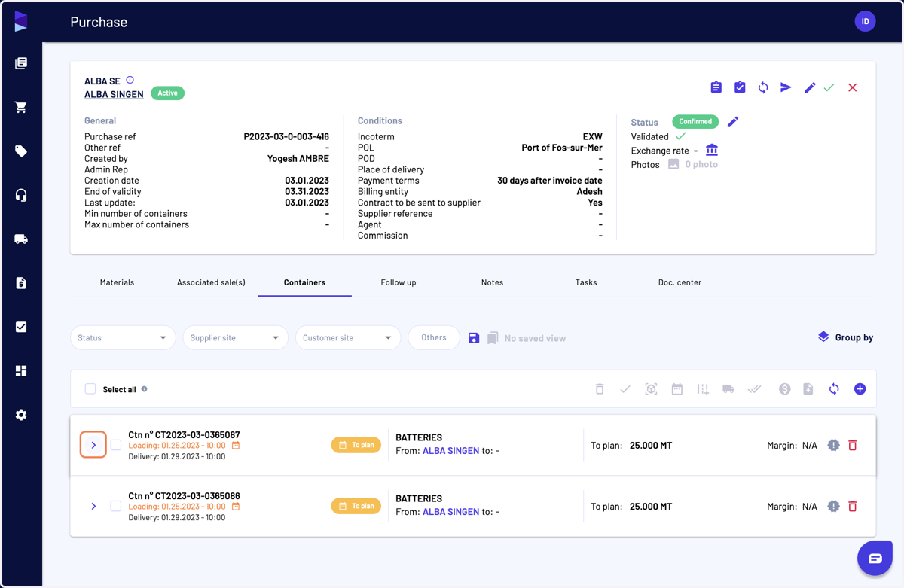Image resolution: width=904 pixels, height=588 pixels.
Task: Click the info icon next to ALBA SE
Action: coord(130,80)
